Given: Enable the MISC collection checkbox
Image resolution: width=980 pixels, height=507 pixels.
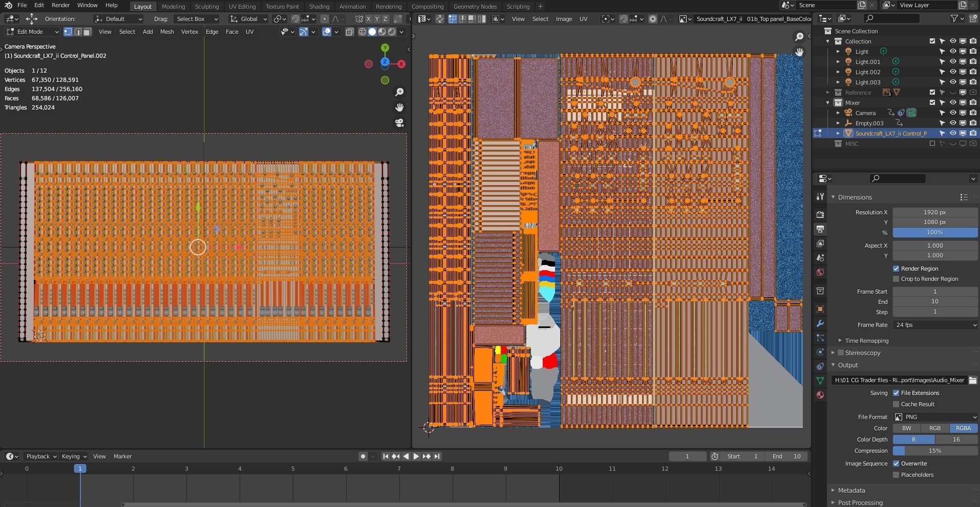Looking at the screenshot, I should tap(932, 143).
